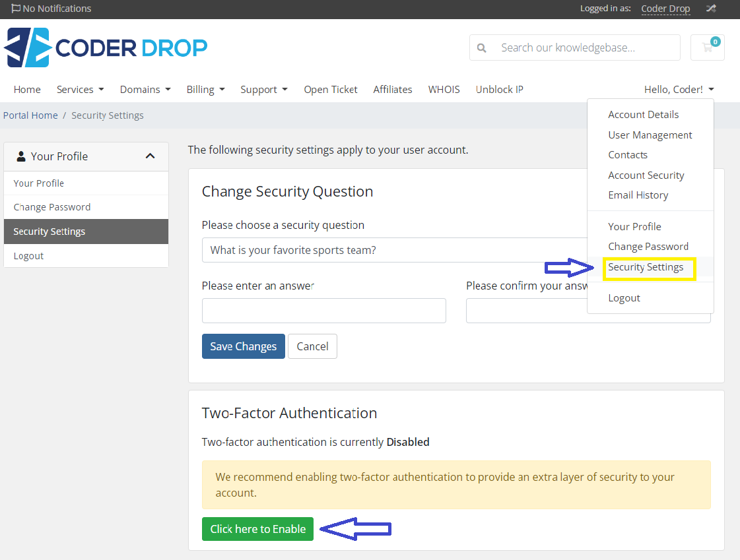This screenshot has width=740, height=560.
Task: Select Security Settings in the dropdown menu
Action: [646, 267]
